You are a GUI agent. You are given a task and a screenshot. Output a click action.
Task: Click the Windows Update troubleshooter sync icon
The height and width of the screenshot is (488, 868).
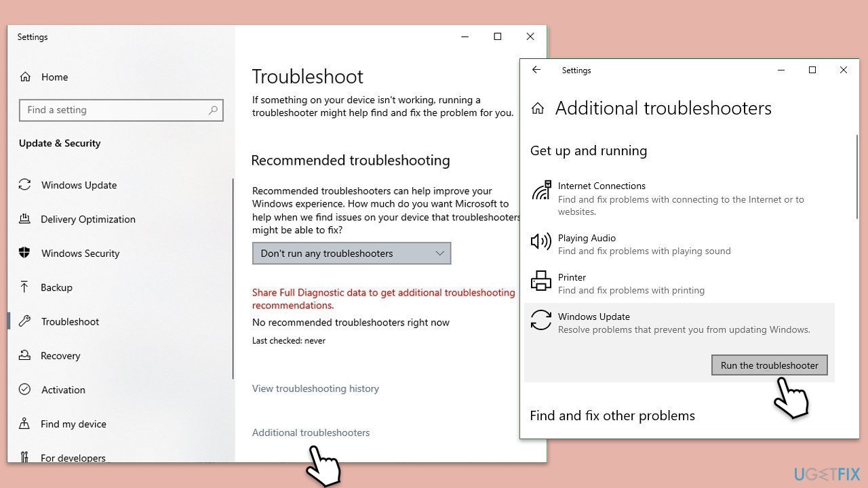coord(541,320)
